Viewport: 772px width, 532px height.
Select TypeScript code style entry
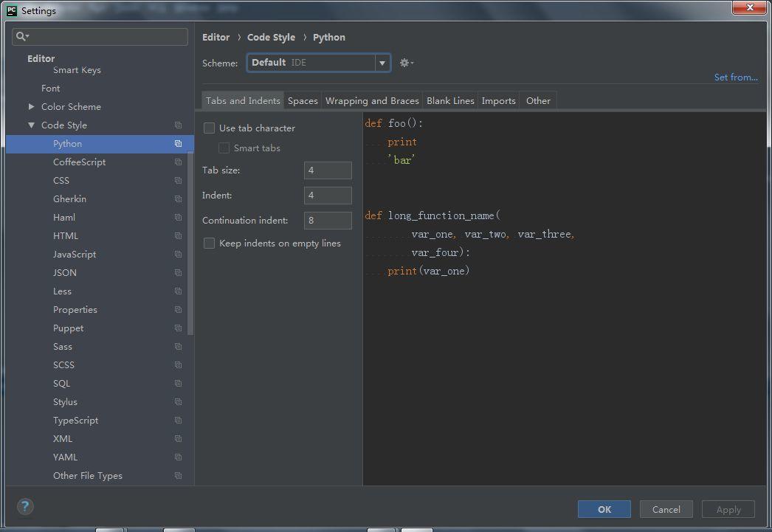pos(75,421)
